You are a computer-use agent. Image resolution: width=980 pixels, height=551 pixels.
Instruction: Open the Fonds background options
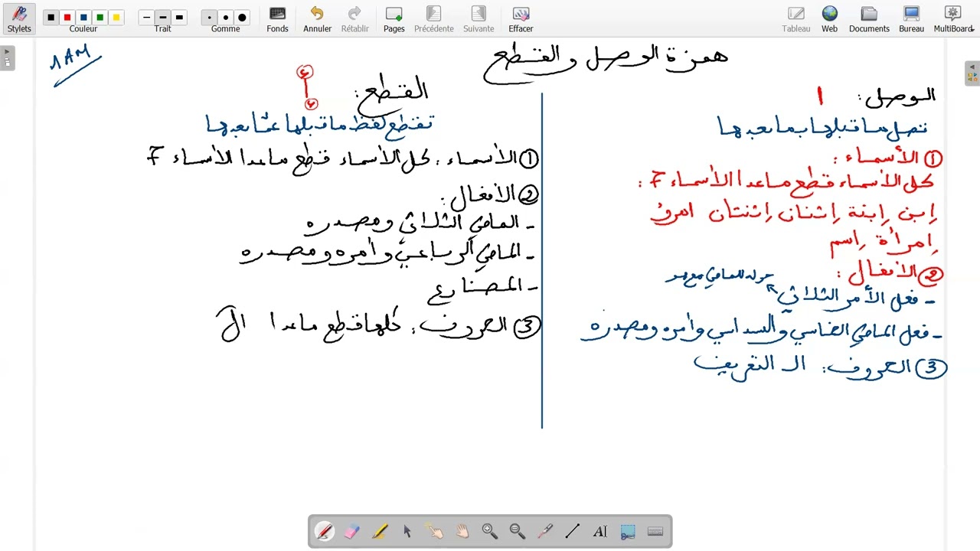pyautogui.click(x=277, y=19)
